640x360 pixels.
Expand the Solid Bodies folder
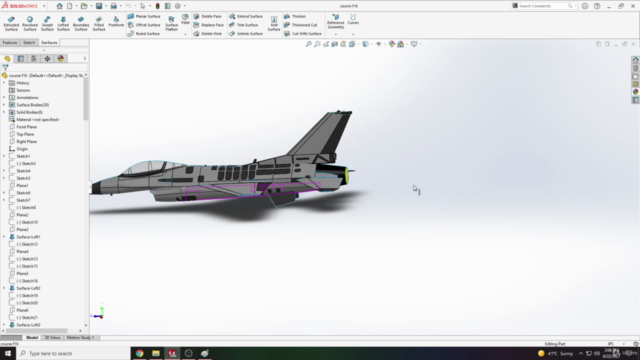(x=4, y=112)
